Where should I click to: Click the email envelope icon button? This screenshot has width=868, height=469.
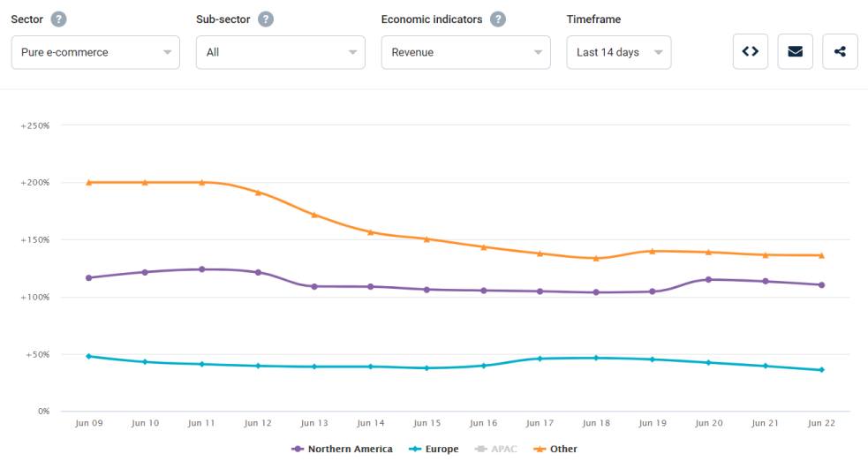point(795,51)
